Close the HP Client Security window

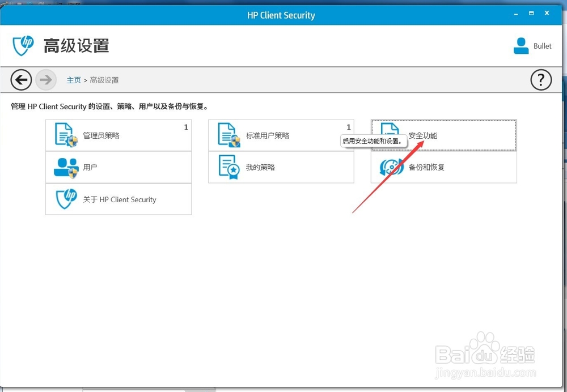coord(547,13)
